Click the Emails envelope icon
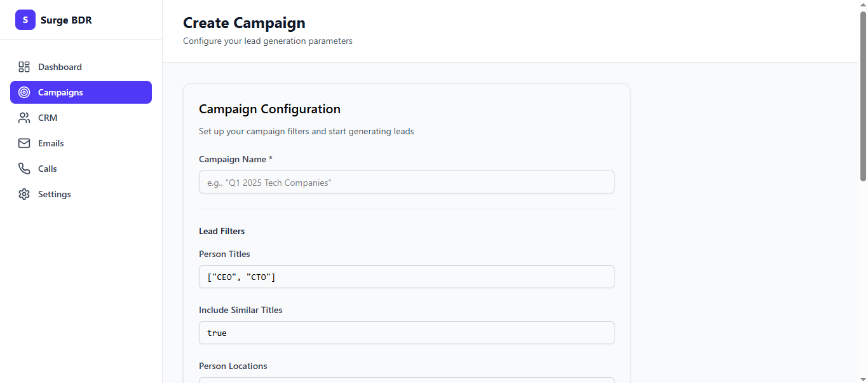The height and width of the screenshot is (383, 868). coord(24,143)
